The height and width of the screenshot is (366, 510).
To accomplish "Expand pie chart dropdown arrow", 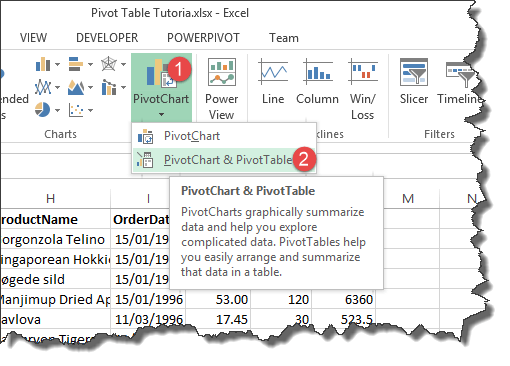I will click(57, 110).
